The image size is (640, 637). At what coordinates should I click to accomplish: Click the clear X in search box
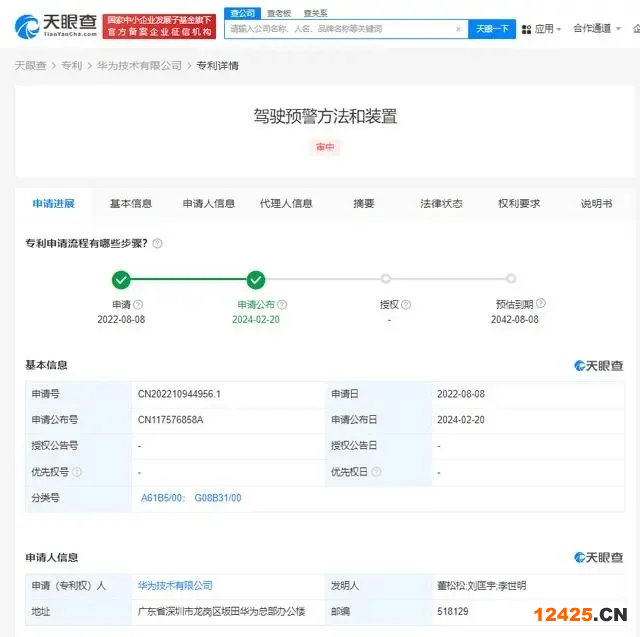458,29
